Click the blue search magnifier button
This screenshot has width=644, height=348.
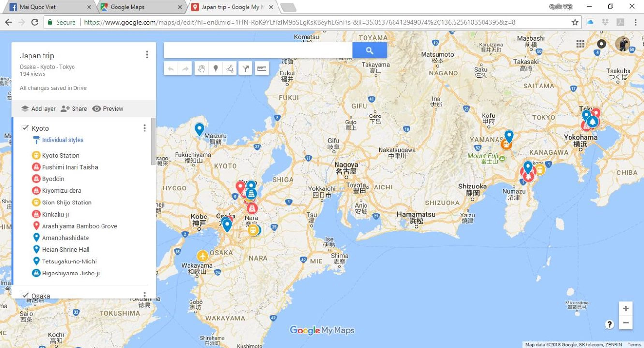370,50
